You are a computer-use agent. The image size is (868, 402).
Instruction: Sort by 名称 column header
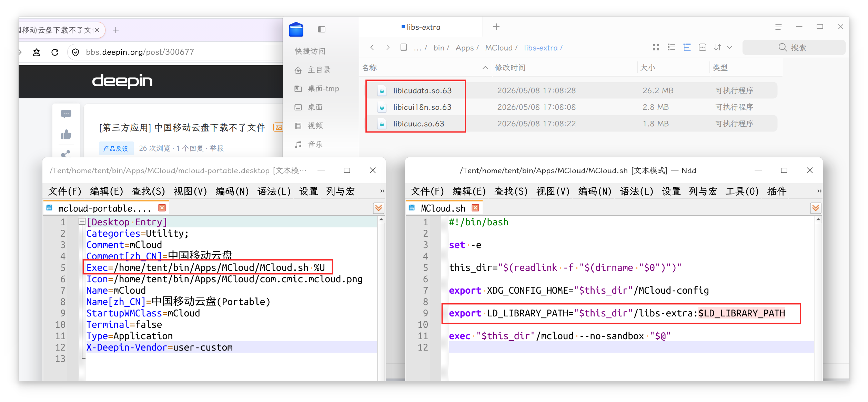pyautogui.click(x=425, y=68)
